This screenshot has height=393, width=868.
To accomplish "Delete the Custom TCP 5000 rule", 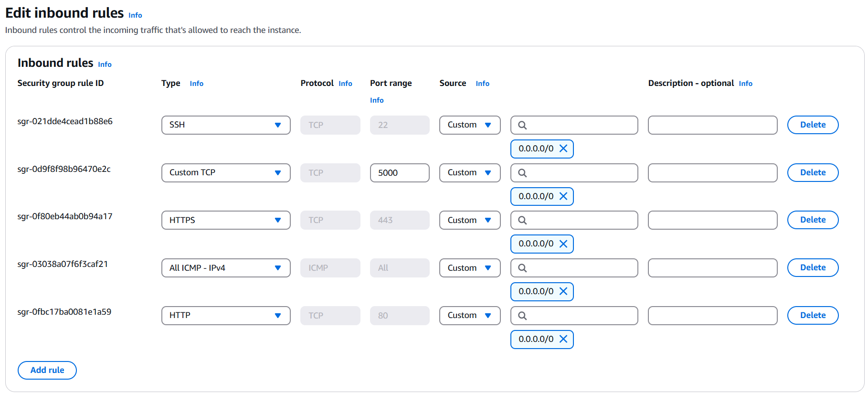I will 813,172.
